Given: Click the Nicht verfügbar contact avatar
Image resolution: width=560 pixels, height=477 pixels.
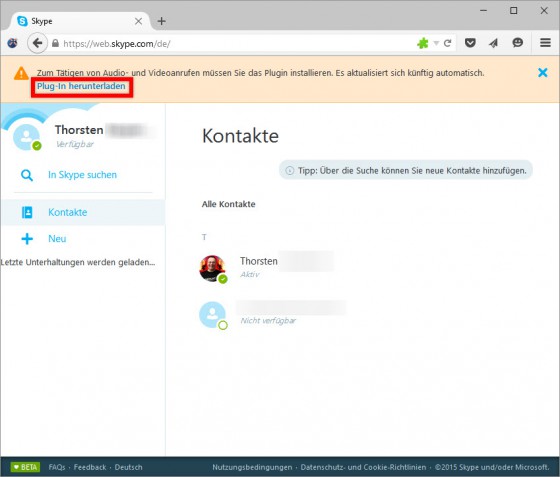Looking at the screenshot, I should coord(212,315).
